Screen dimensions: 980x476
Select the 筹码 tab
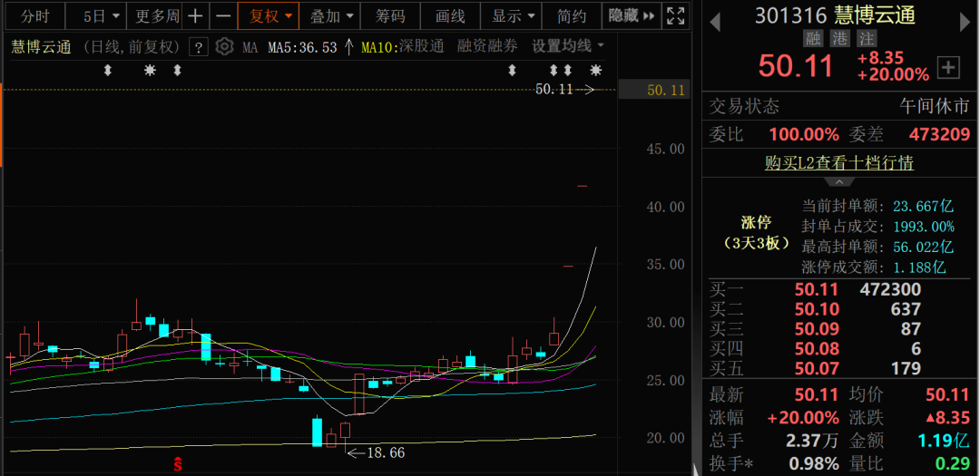tap(390, 16)
